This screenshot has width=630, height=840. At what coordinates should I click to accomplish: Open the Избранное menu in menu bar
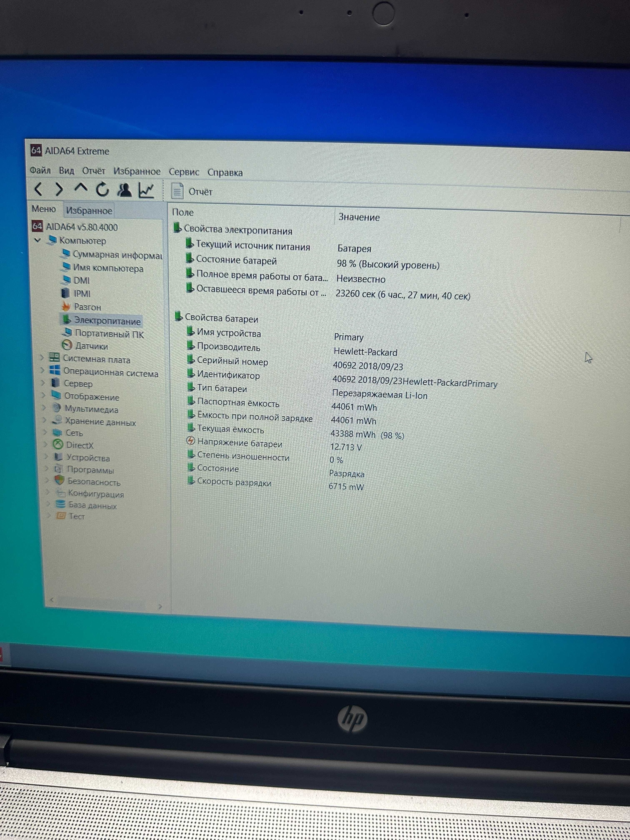click(137, 172)
